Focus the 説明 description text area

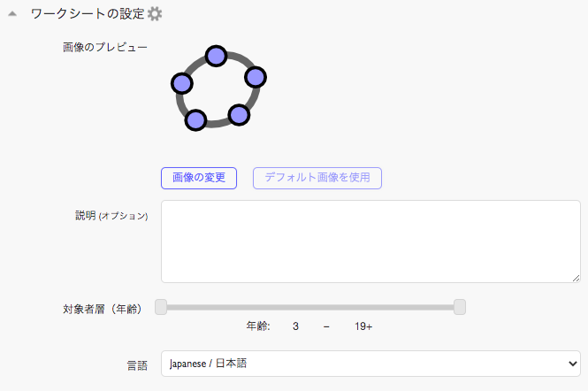pos(370,241)
